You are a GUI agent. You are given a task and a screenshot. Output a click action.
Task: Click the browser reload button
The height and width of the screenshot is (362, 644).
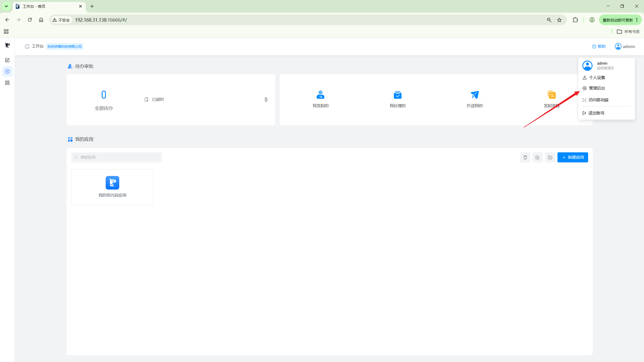click(x=30, y=20)
